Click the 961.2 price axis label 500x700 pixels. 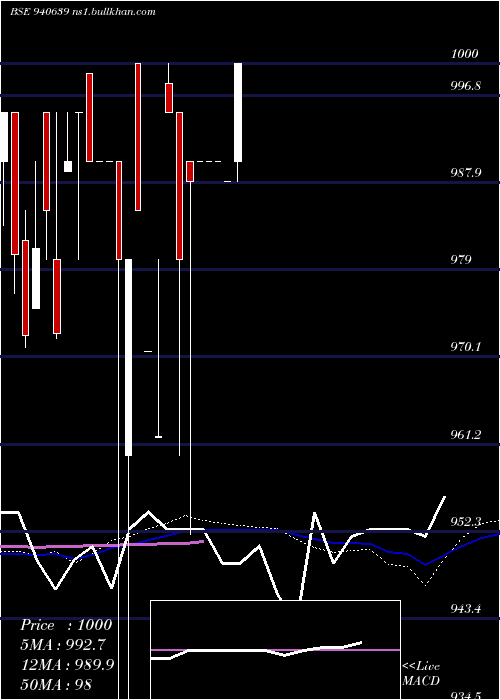pyautogui.click(x=466, y=434)
